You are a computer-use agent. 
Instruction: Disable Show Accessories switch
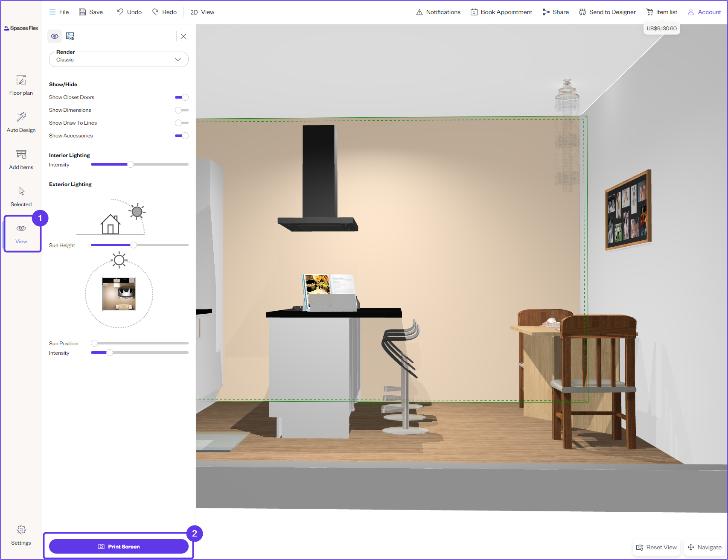pyautogui.click(x=182, y=136)
